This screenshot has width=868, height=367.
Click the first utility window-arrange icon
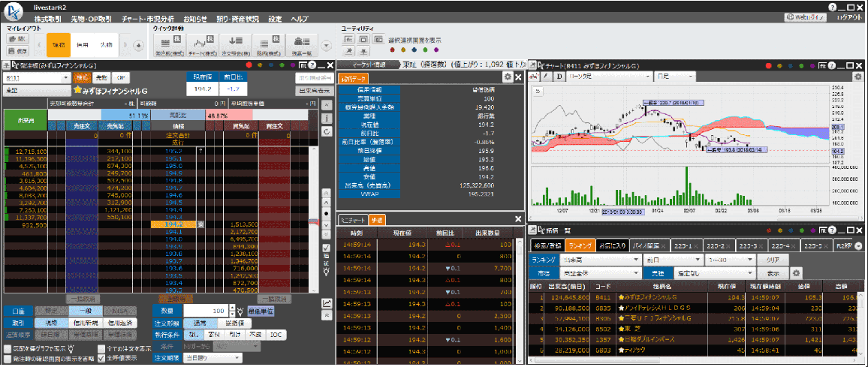click(348, 39)
